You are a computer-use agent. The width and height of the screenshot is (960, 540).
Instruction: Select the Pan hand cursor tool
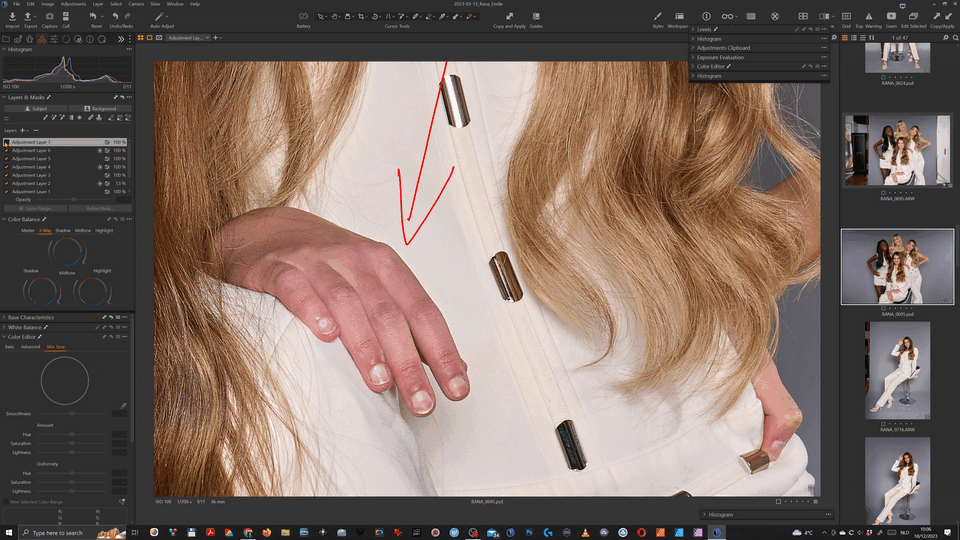pyautogui.click(x=334, y=17)
